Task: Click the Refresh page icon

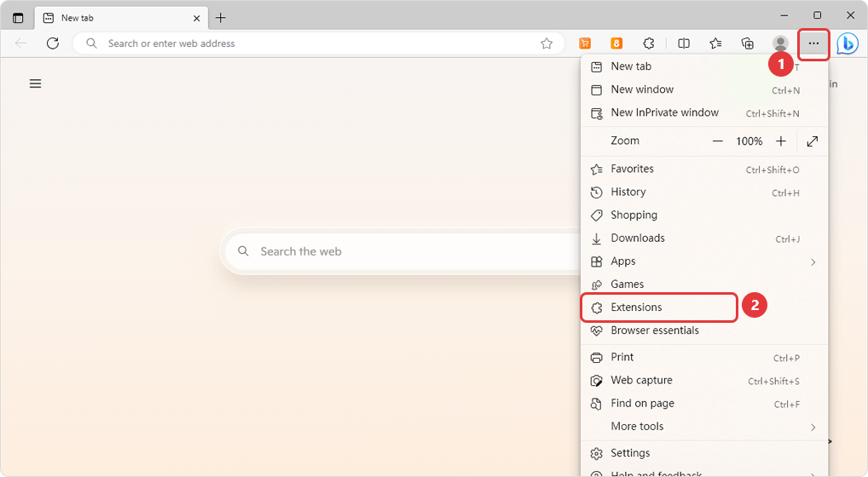Action: pos(53,43)
